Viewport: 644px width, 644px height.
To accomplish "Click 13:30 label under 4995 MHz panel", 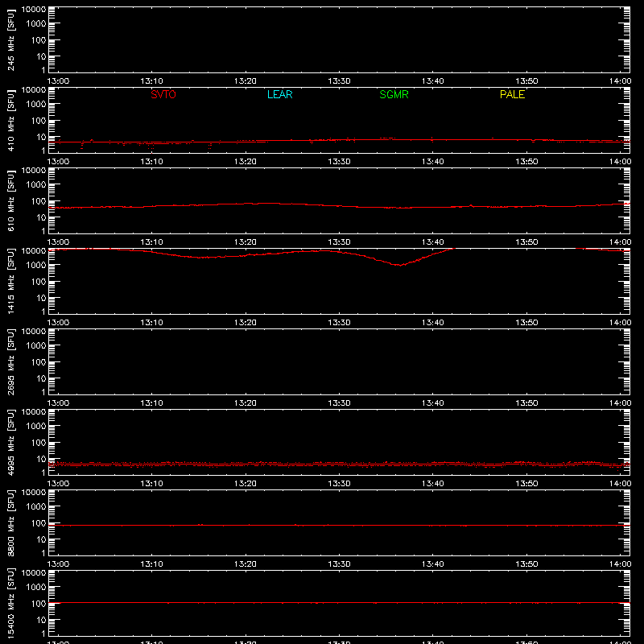I will (339, 484).
